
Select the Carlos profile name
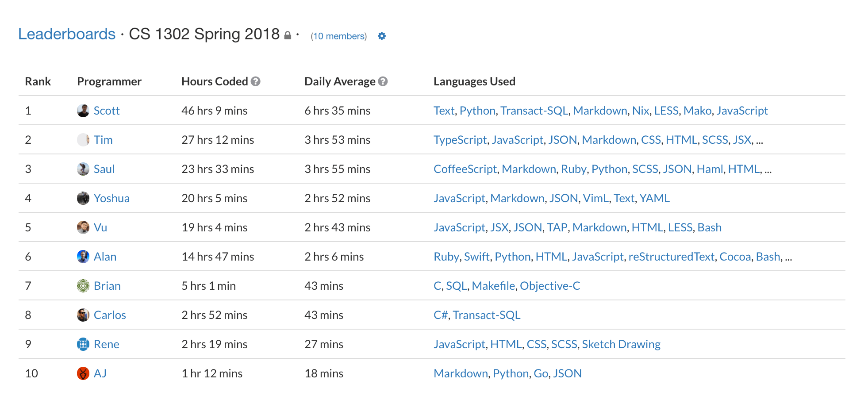pyautogui.click(x=110, y=315)
